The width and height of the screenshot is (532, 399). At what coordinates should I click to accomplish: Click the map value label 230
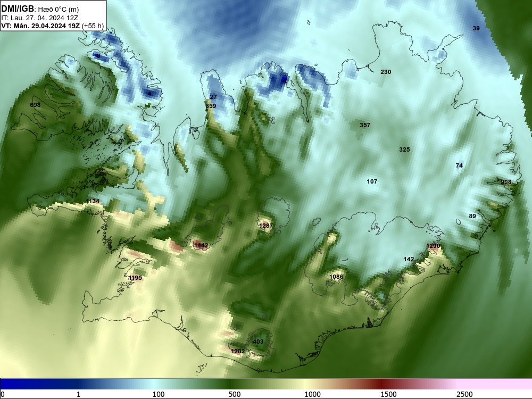point(386,72)
